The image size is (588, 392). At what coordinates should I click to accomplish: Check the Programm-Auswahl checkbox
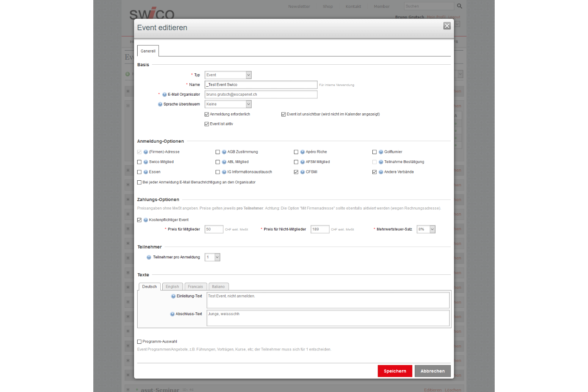[x=139, y=342]
